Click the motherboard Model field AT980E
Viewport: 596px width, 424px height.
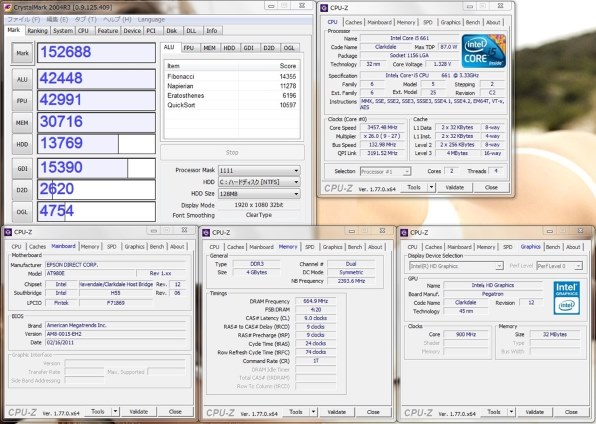click(x=90, y=273)
